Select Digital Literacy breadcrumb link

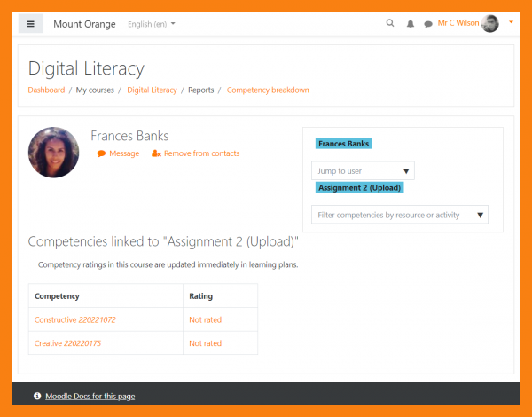[152, 90]
